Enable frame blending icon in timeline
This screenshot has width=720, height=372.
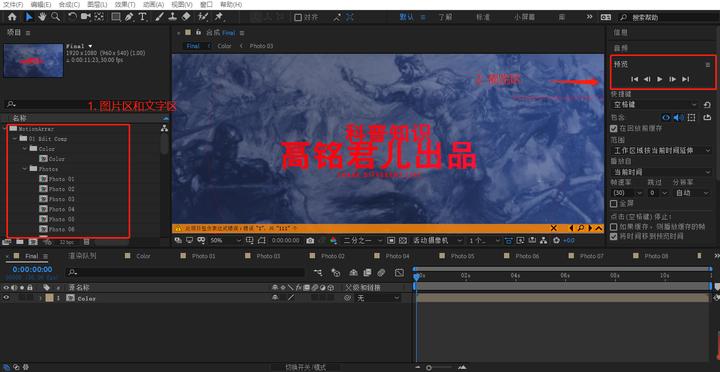(367, 273)
